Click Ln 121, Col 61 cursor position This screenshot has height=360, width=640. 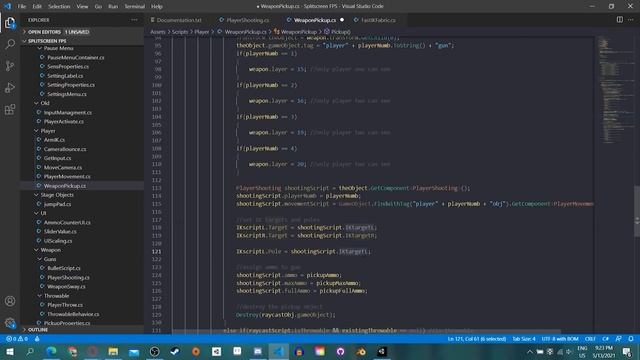[x=477, y=339]
